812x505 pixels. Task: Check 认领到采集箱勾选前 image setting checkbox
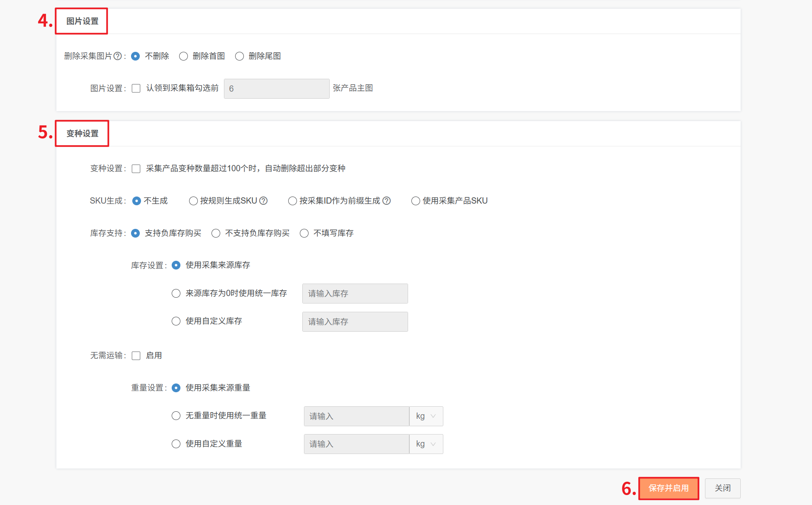click(x=136, y=88)
